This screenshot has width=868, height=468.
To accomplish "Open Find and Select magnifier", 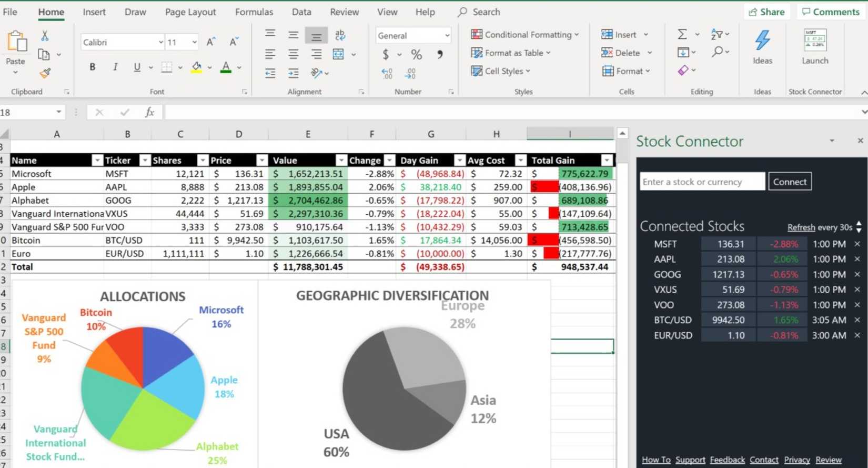I will tap(718, 52).
